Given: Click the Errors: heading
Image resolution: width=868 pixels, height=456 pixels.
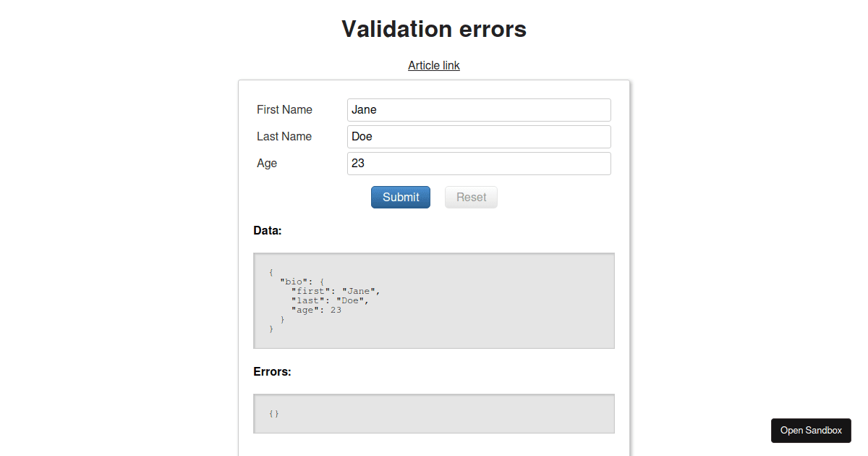Looking at the screenshot, I should click(272, 371).
